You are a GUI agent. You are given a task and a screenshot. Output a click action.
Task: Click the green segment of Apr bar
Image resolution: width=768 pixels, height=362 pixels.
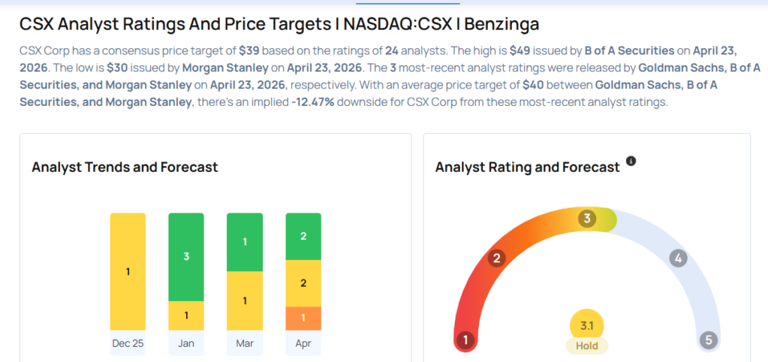[x=303, y=236]
